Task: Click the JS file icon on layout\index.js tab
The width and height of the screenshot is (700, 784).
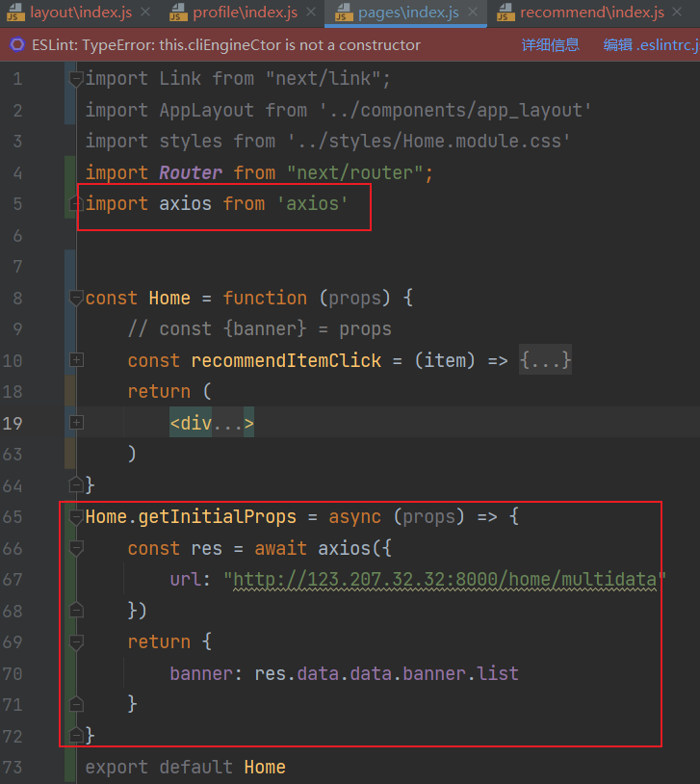Action: pyautogui.click(x=15, y=13)
